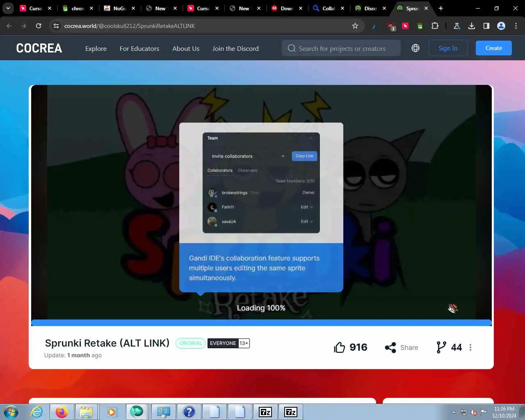Open the tab search chevron
The height and width of the screenshot is (420, 525).
(x=8, y=8)
